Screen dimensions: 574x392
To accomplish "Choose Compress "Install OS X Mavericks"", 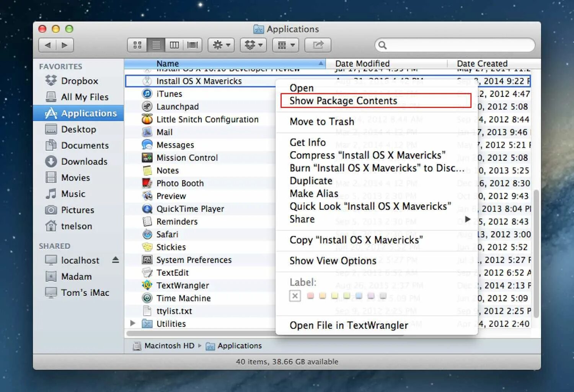I will [x=377, y=155].
